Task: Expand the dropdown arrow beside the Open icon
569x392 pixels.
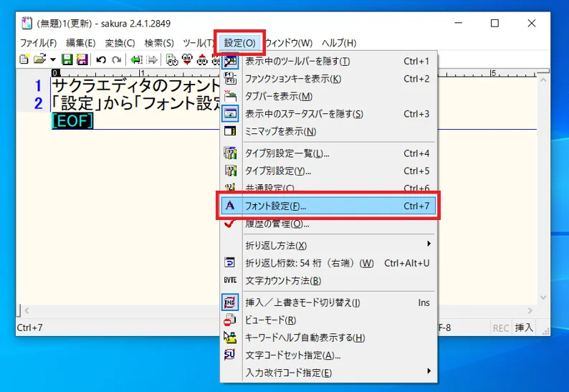Action: [53, 59]
